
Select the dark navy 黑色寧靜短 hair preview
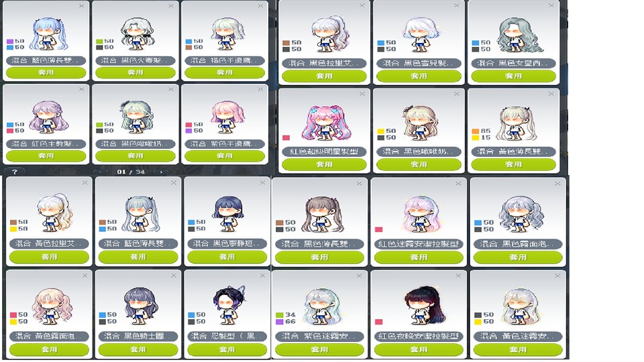228,215
